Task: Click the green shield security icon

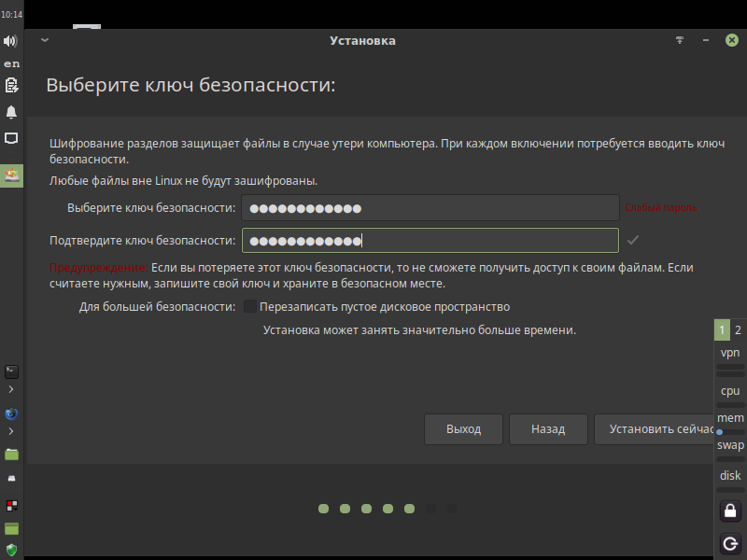Action: click(x=11, y=551)
